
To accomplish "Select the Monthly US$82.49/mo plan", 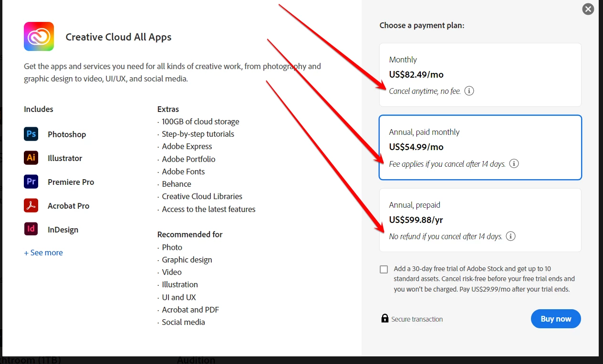I will [x=480, y=75].
